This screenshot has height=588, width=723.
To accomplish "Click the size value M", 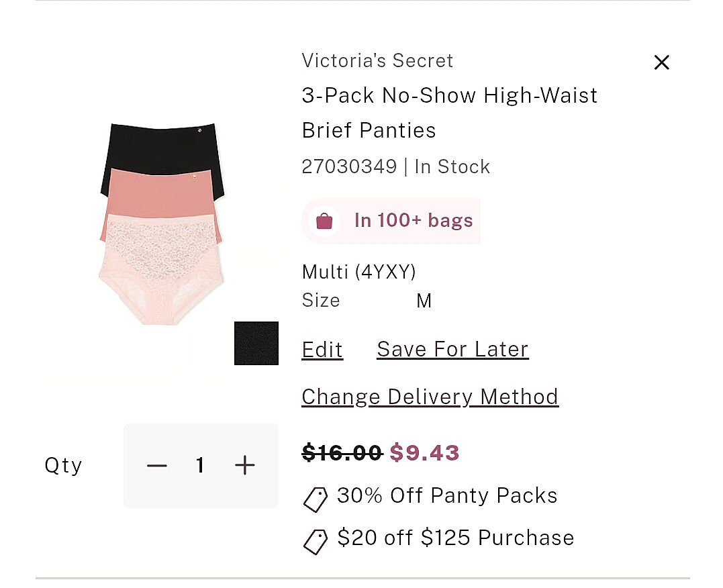I will pos(424,301).
